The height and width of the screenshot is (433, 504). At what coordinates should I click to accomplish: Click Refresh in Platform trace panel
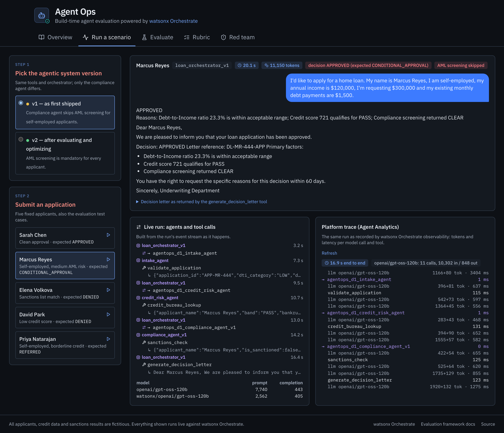329,253
